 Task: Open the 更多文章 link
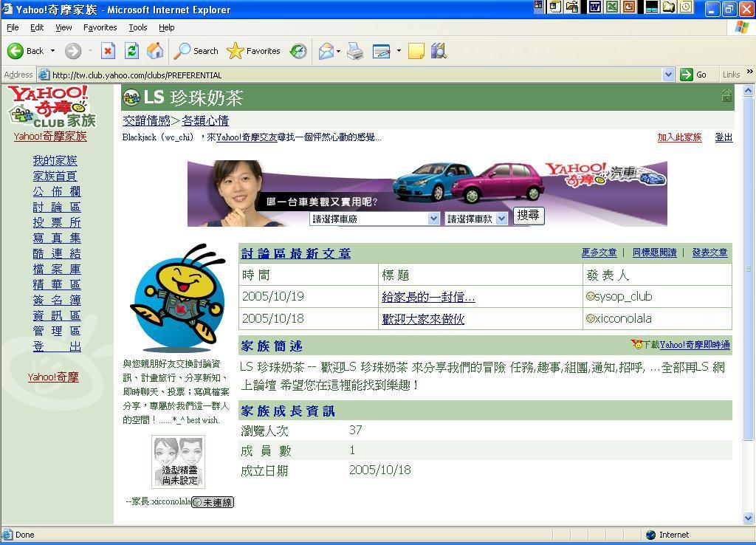pyautogui.click(x=599, y=253)
